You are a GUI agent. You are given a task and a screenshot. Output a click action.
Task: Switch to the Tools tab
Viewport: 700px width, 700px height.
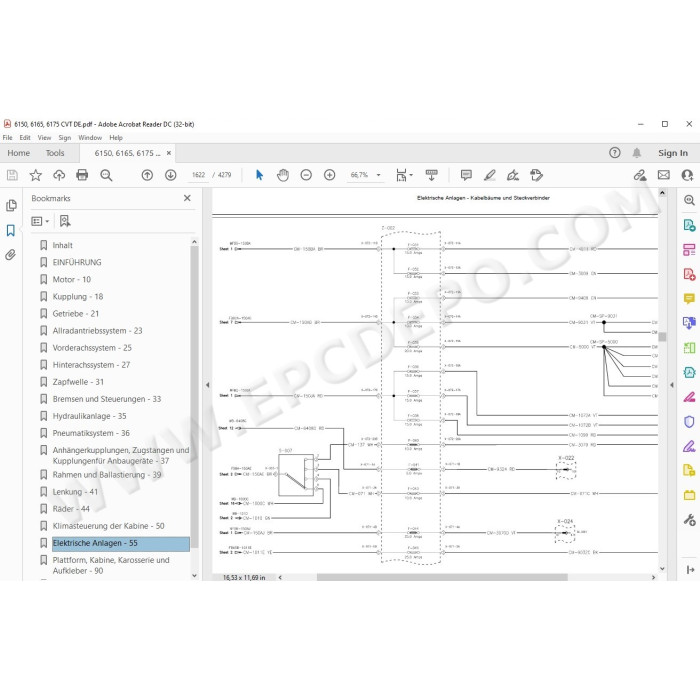[x=55, y=153]
